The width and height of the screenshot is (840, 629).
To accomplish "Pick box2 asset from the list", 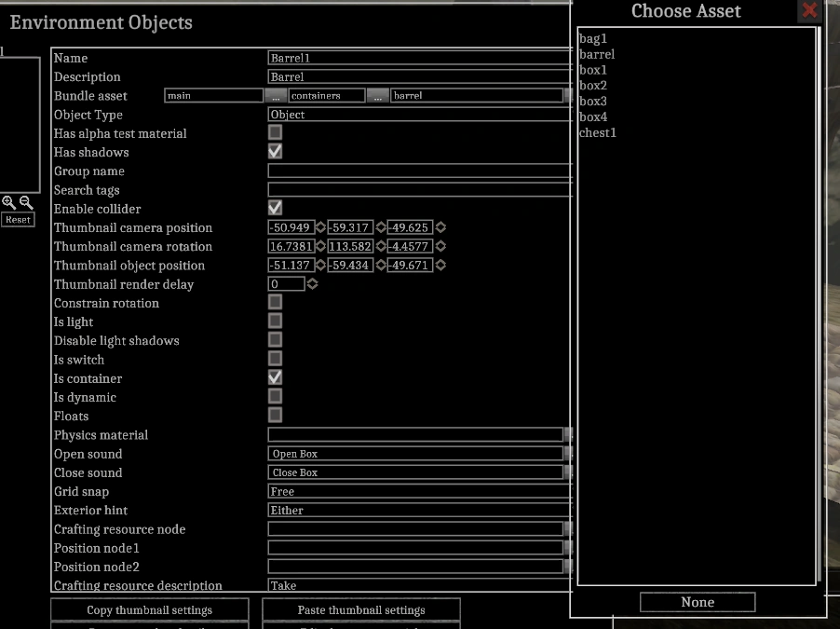I will pyautogui.click(x=593, y=85).
